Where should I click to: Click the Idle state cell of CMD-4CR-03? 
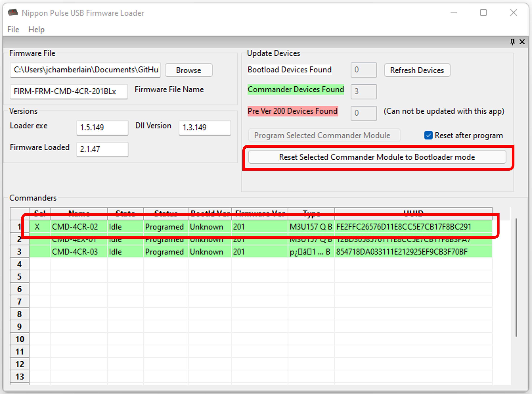pos(125,252)
